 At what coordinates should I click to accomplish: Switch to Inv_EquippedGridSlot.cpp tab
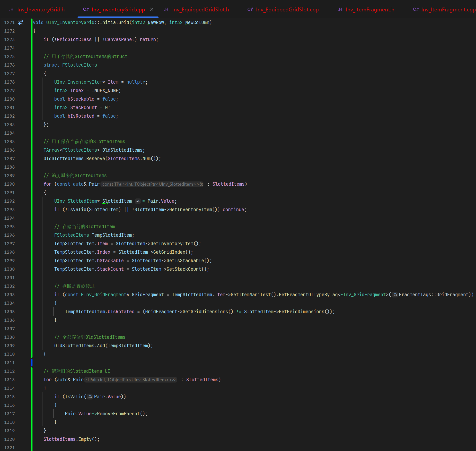(287, 9)
